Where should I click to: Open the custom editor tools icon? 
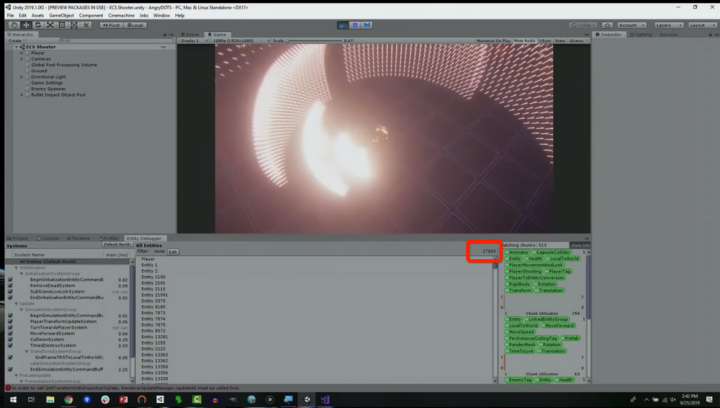point(86,25)
